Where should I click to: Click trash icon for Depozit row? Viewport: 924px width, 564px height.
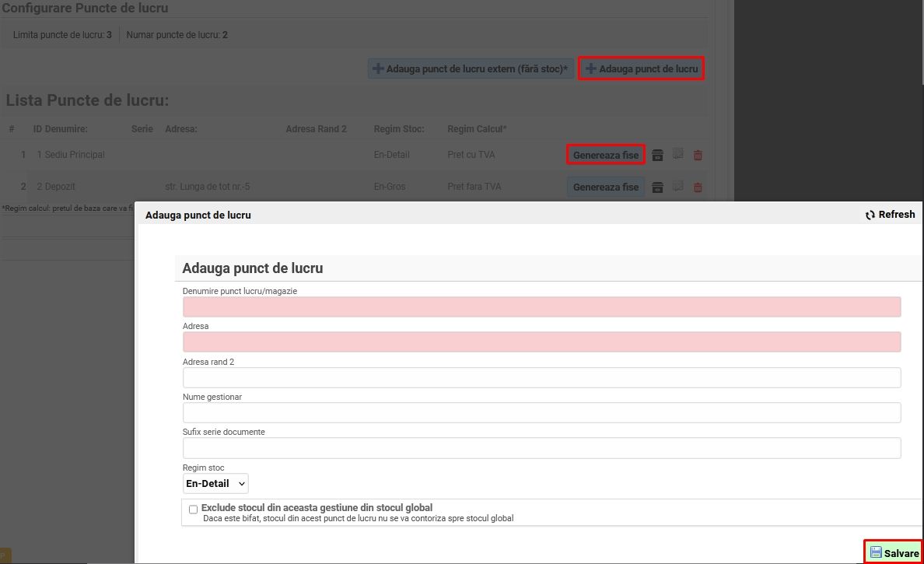[698, 187]
